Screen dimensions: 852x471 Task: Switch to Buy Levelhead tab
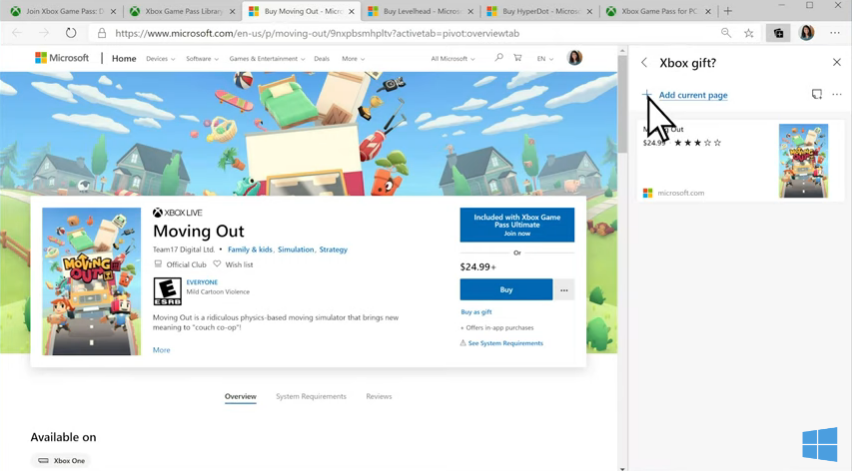click(x=420, y=11)
